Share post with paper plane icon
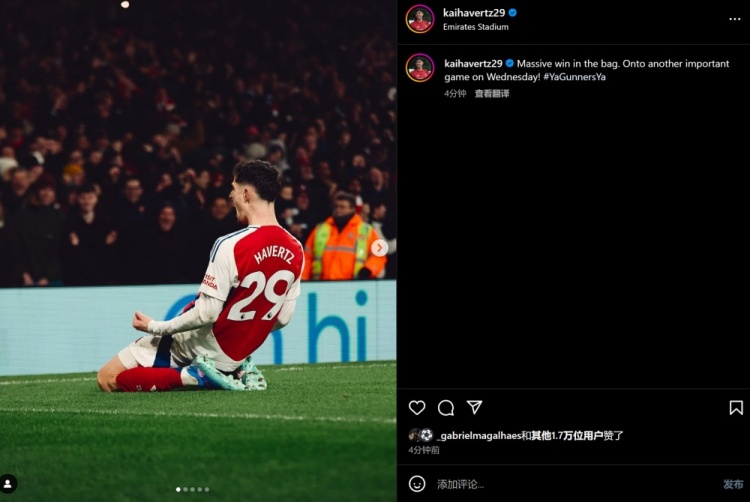Viewport: 750px width, 502px height. point(474,408)
